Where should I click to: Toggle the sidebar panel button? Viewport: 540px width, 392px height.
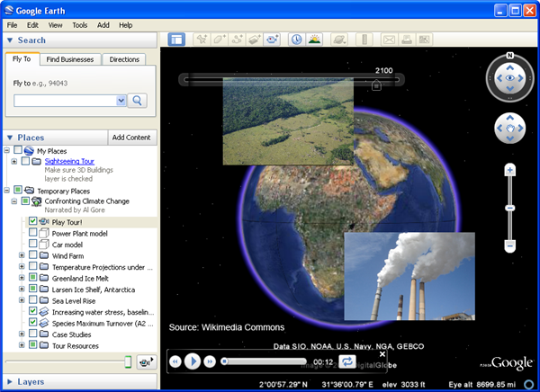pos(176,40)
